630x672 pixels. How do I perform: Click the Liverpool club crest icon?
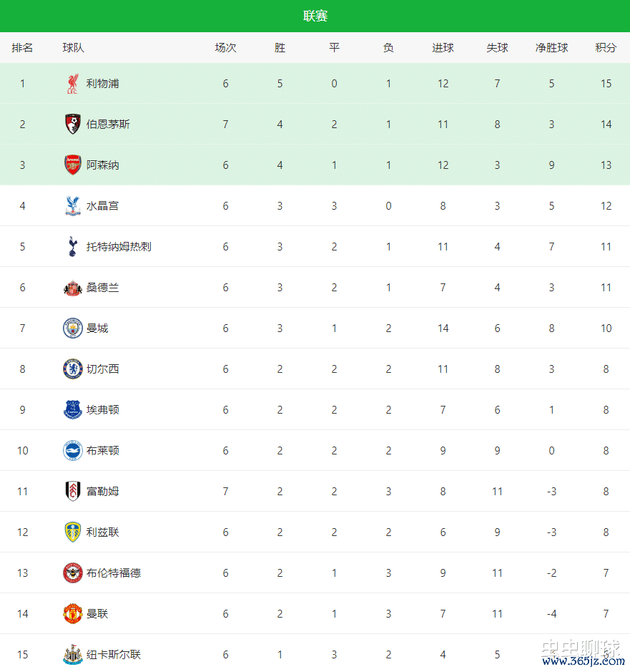click(x=72, y=84)
